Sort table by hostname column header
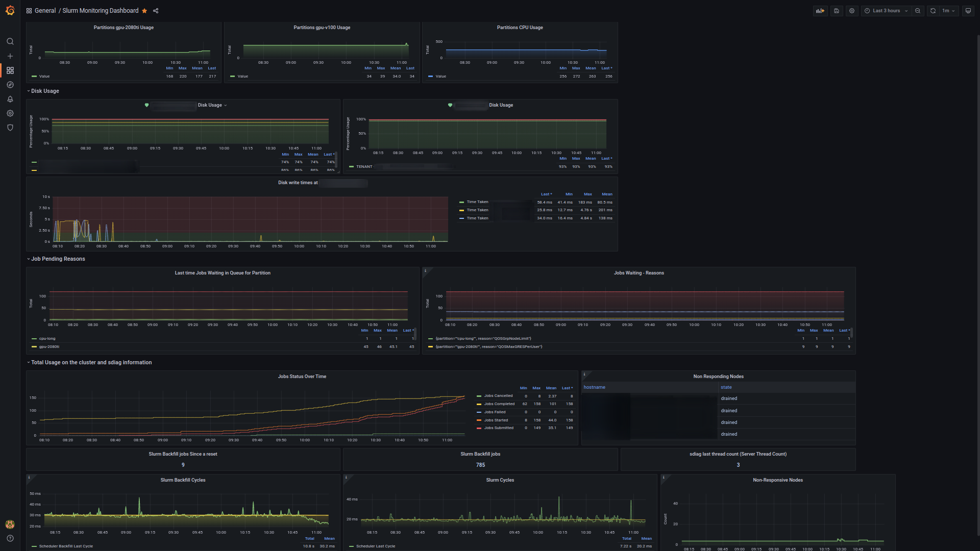980x551 pixels. [x=595, y=387]
